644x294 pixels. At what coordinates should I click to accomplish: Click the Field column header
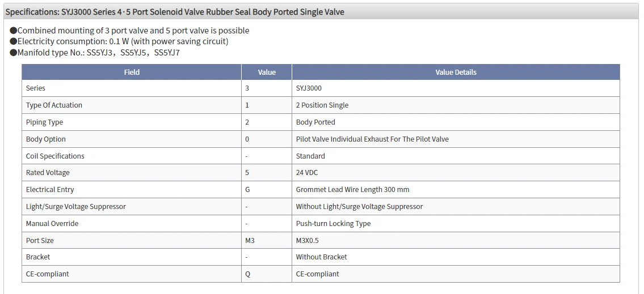132,72
